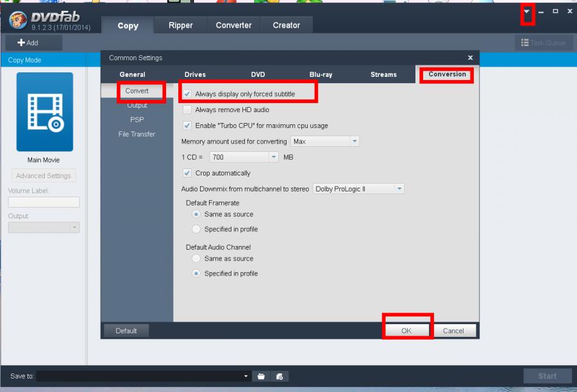Select the Copy module tab
Image resolution: width=577 pixels, height=392 pixels.
[x=128, y=26]
